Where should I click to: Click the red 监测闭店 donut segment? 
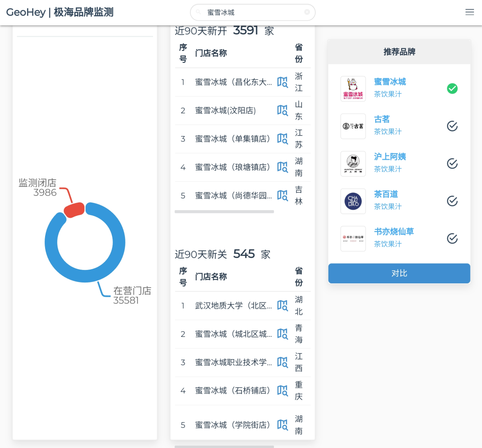pyautogui.click(x=74, y=210)
